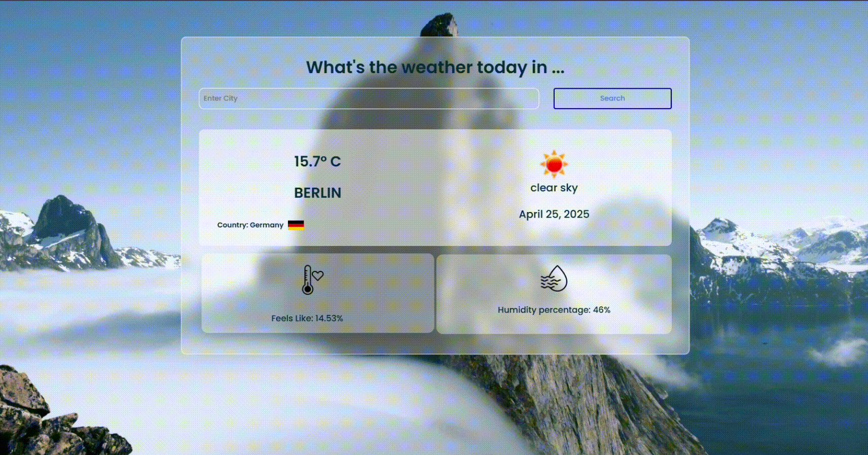This screenshot has width=868, height=455.
Task: Click the Humidity percentage: 46% text
Action: [x=554, y=310]
